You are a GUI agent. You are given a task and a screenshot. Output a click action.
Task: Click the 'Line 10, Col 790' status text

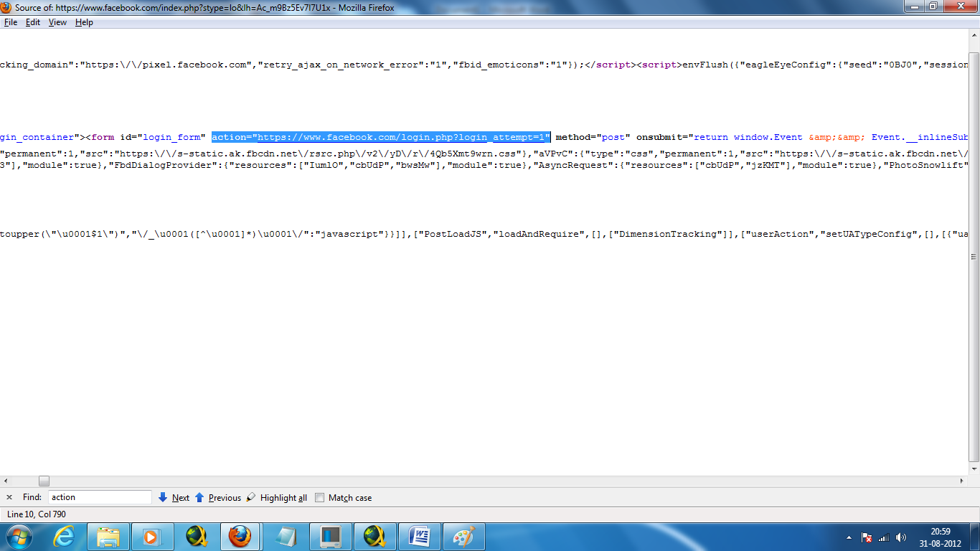pos(36,514)
